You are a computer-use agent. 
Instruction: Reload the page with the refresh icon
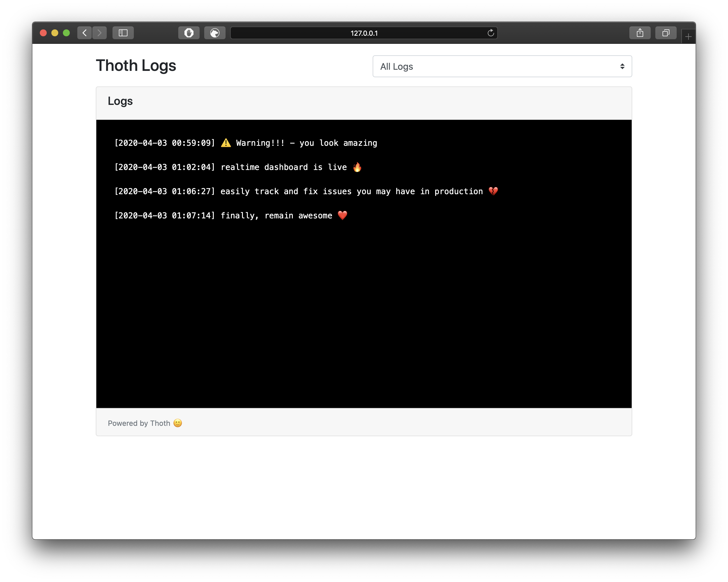(x=491, y=33)
